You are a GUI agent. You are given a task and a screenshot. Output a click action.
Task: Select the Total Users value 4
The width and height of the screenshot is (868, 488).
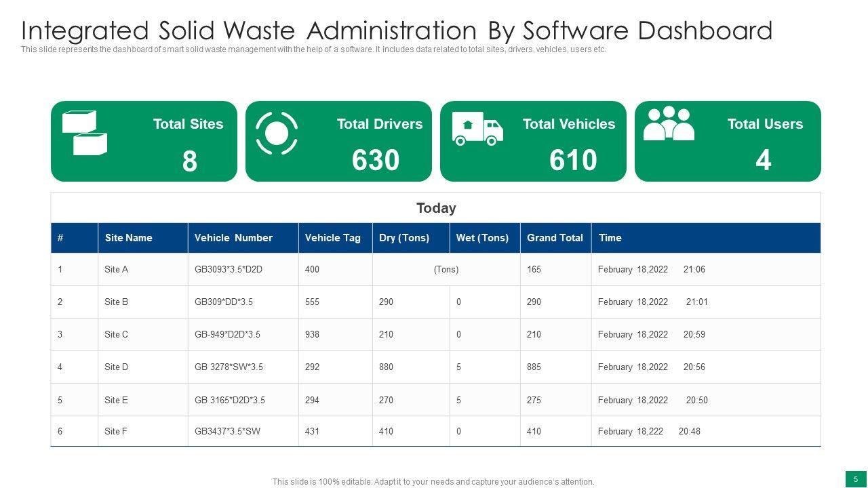point(764,161)
